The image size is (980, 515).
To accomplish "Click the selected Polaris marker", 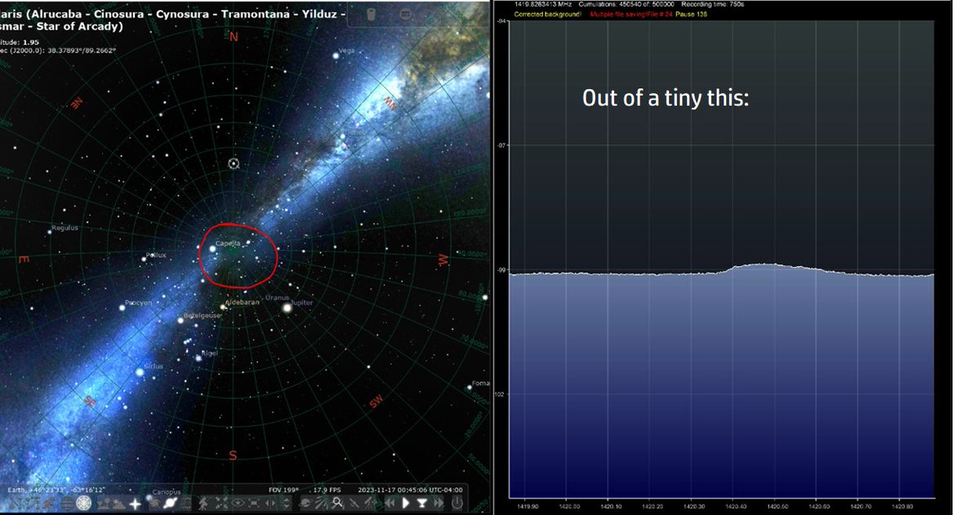I will 234,163.
